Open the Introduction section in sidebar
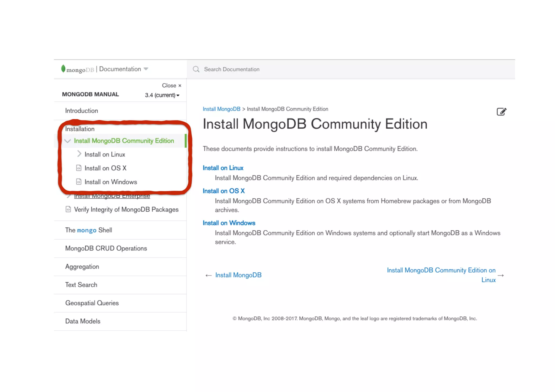555x392 pixels. 82,111
